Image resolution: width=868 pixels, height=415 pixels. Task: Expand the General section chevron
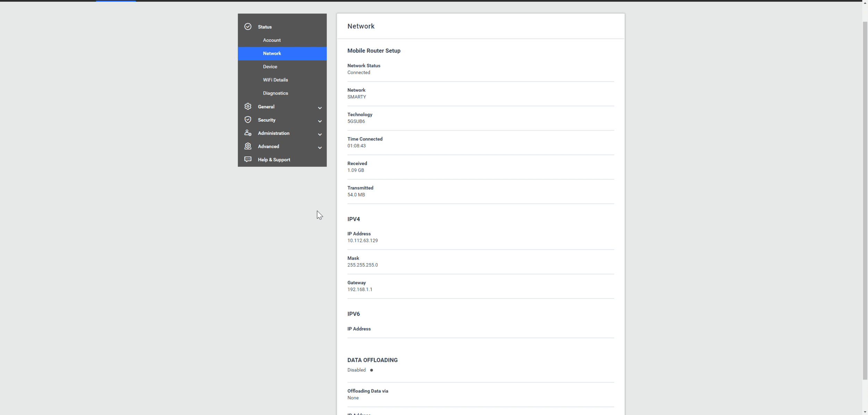click(319, 108)
